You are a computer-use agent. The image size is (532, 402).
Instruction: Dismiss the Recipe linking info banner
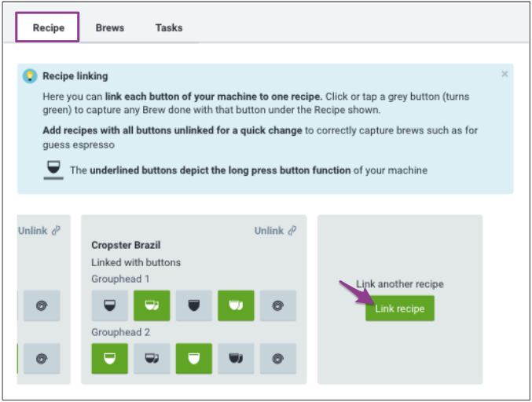(x=504, y=74)
